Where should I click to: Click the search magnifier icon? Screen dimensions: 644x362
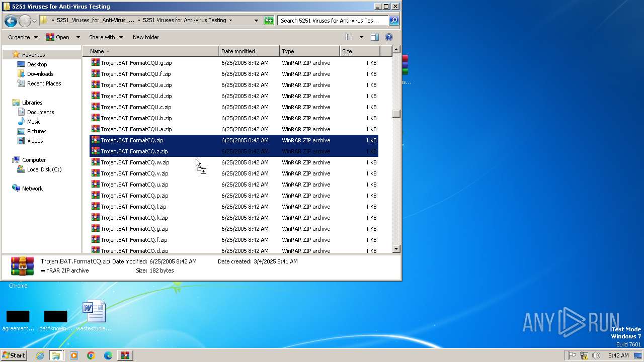coord(394,21)
